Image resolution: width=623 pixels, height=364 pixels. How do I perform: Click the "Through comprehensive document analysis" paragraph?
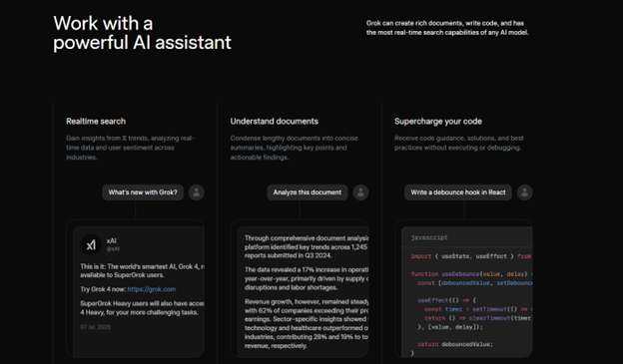[x=307, y=247]
